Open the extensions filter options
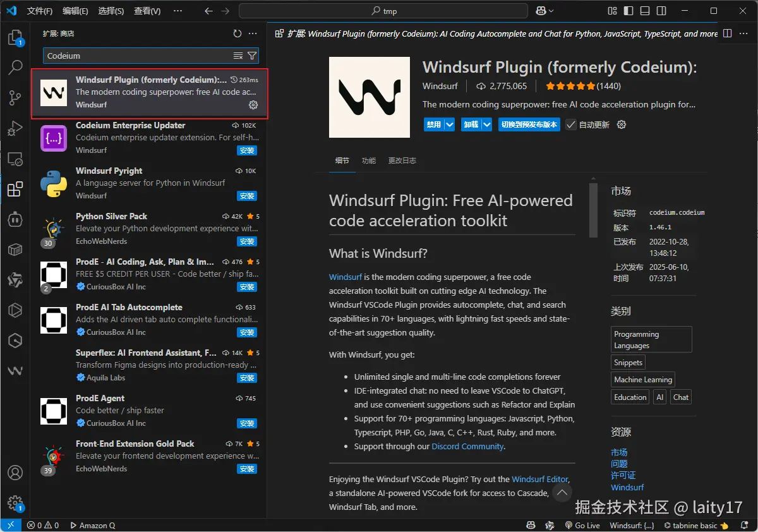 252,56
